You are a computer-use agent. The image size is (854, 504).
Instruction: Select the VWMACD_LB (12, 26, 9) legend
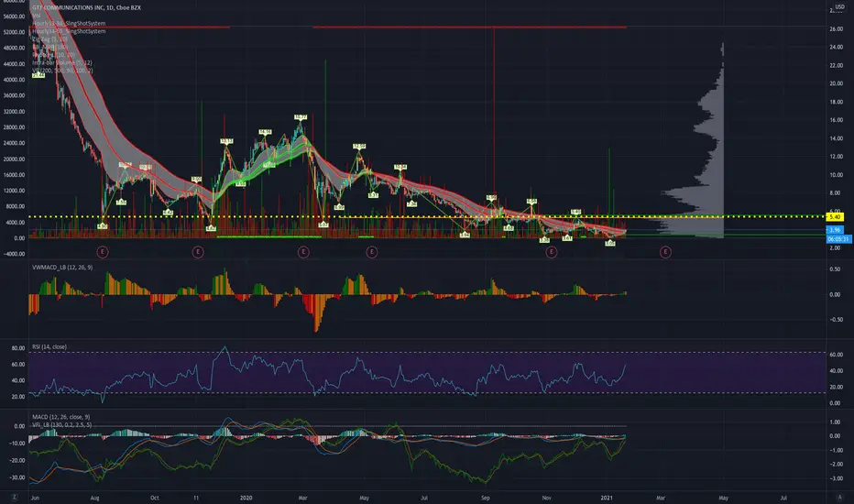(x=62, y=268)
